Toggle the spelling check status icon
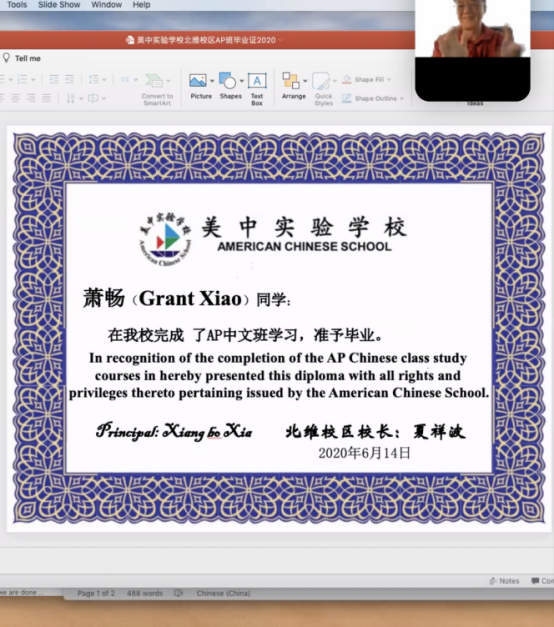Image resolution: width=554 pixels, height=627 pixels. coord(179,593)
